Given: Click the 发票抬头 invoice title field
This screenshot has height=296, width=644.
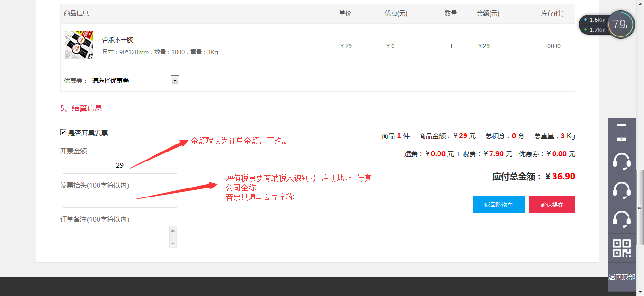Looking at the screenshot, I should 120,200.
